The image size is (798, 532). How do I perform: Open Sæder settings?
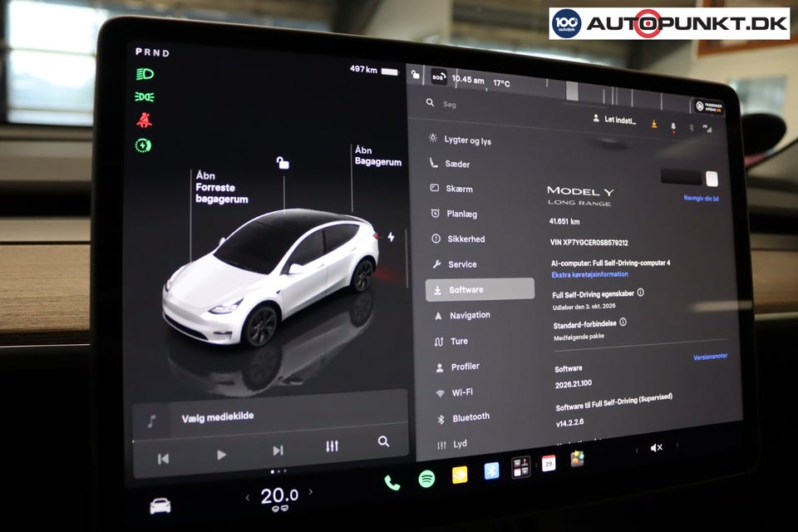[450, 164]
